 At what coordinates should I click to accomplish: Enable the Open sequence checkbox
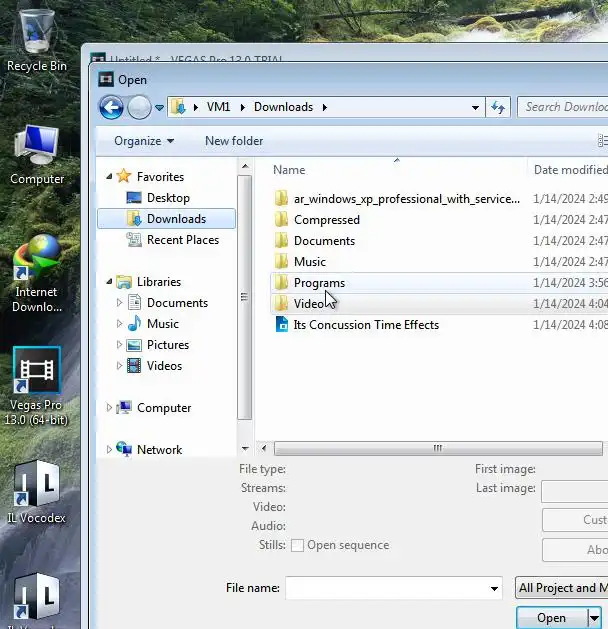297,545
